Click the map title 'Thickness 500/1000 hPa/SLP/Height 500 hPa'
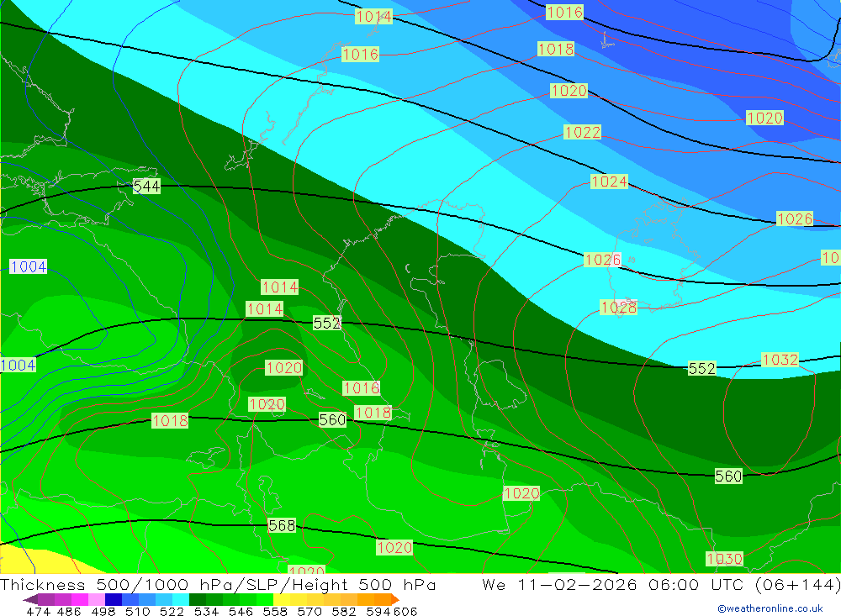841x616 pixels. [x=218, y=584]
